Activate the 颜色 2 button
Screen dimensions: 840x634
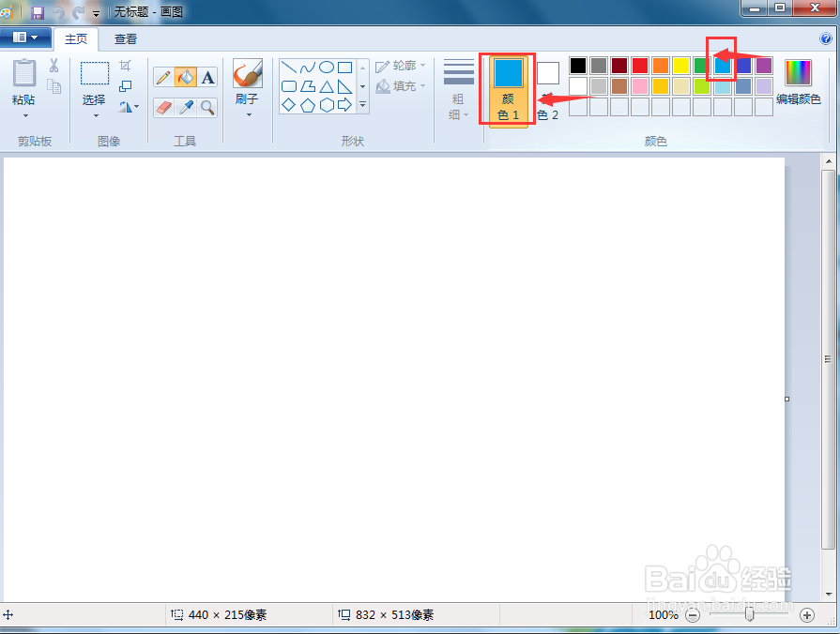point(548,90)
